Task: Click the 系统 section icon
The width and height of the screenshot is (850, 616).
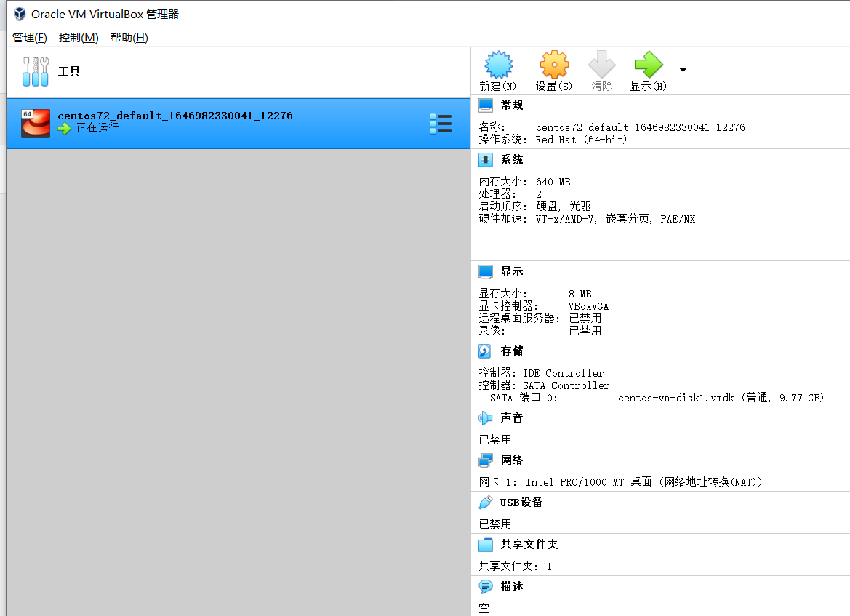Action: point(484,159)
